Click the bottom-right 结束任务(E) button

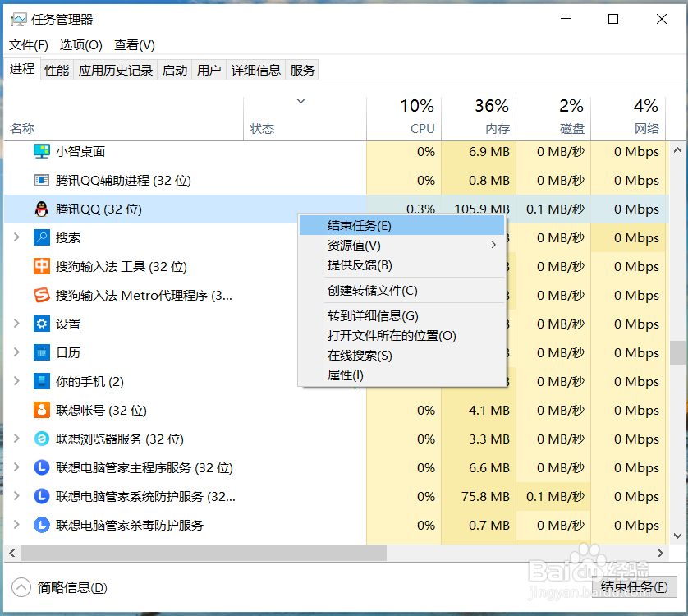pyautogui.click(x=634, y=587)
